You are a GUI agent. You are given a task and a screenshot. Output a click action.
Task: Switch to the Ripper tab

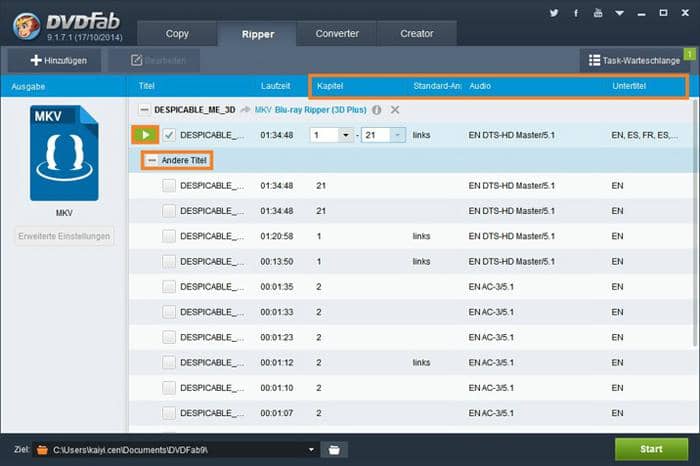258,34
